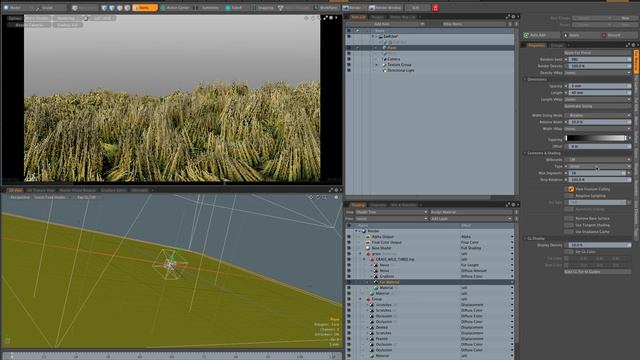
Task: Toggle View Frustum Culling checkbox
Action: pyautogui.click(x=571, y=189)
